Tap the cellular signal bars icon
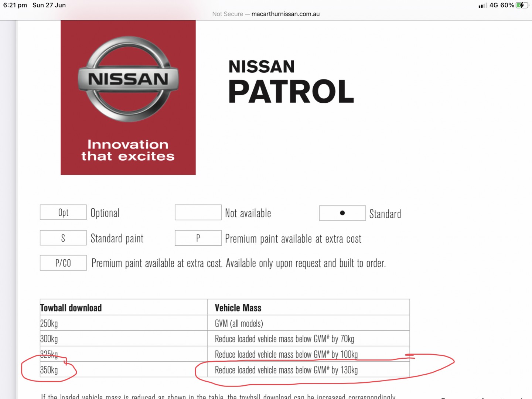This screenshot has width=532, height=399. pos(482,6)
